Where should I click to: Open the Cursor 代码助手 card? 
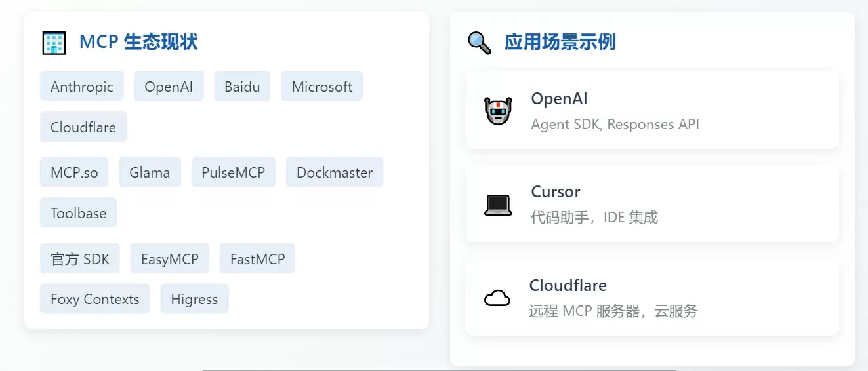(652, 204)
